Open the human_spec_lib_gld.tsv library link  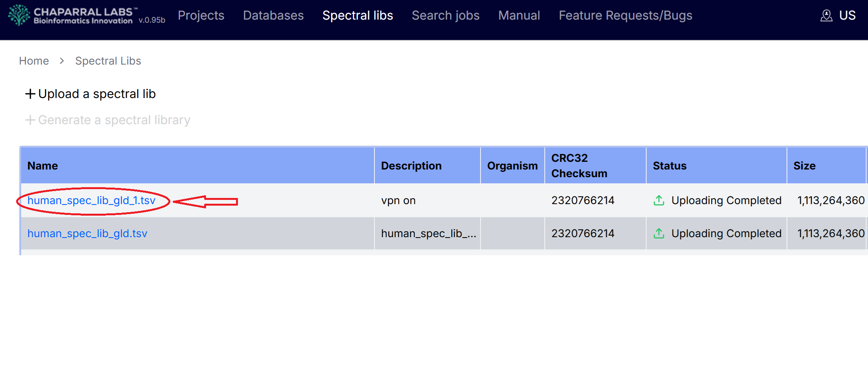tap(87, 233)
